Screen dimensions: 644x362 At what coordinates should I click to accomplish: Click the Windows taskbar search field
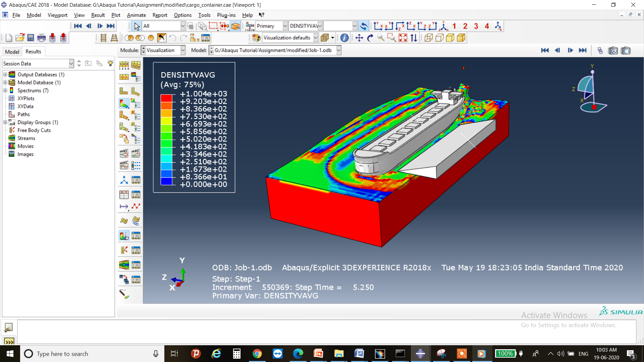coord(92,354)
